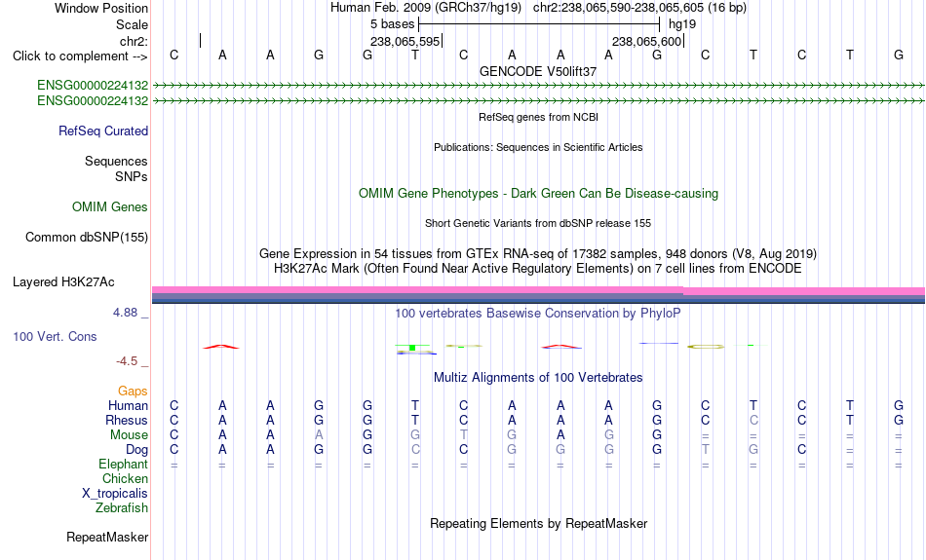
Task: Click 'Short Genetic Variants from dbSNP release 155'
Action: (538, 223)
